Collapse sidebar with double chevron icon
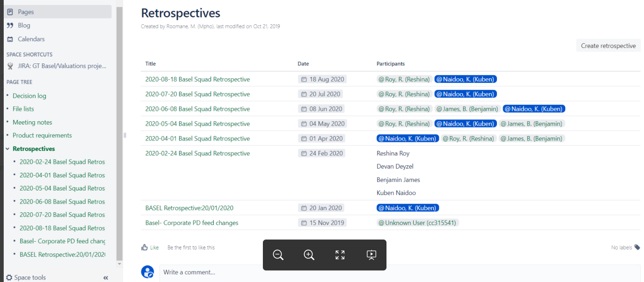 click(105, 278)
